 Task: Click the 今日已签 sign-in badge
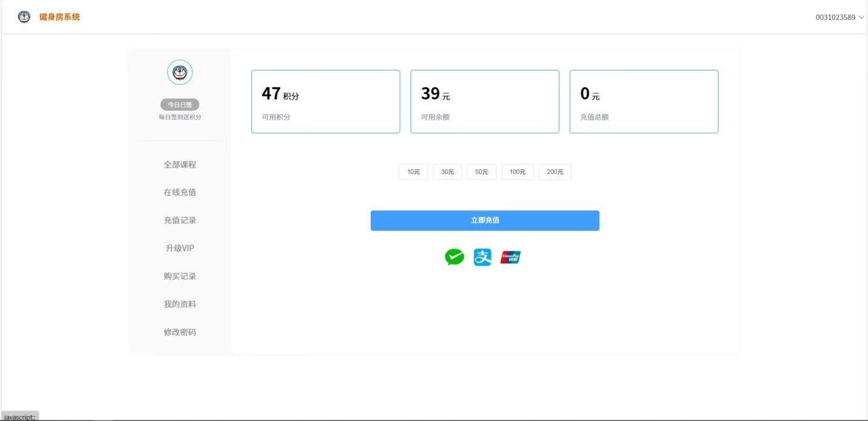pos(180,105)
